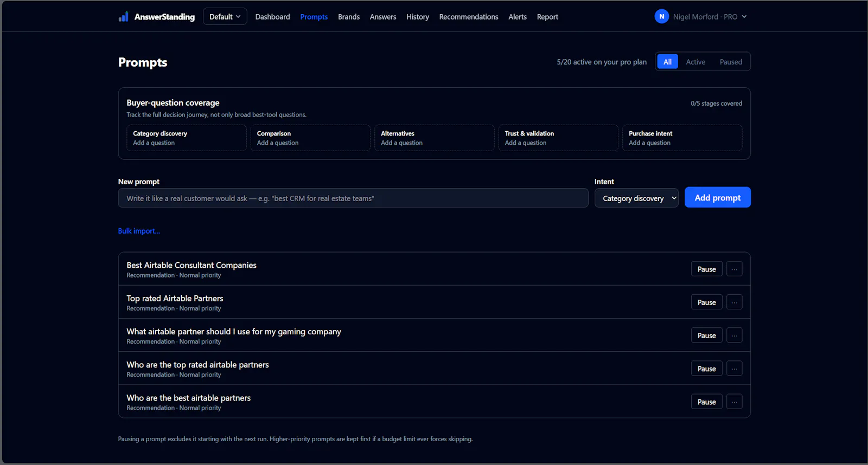This screenshot has height=465, width=868.
Task: Open the Alerts page
Action: (x=518, y=17)
